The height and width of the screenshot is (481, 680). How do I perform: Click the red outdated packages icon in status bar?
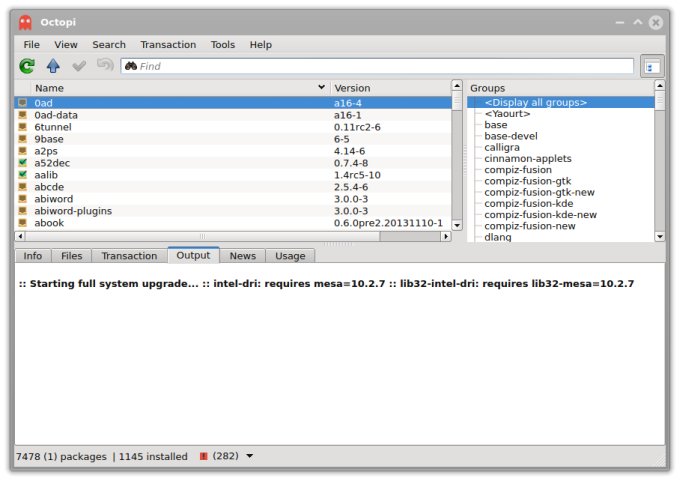tap(203, 457)
